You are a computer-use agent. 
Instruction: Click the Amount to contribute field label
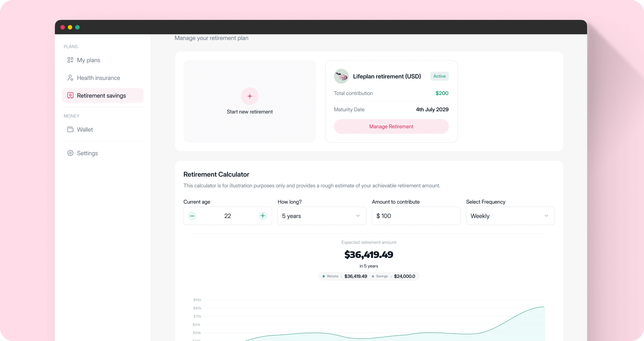click(396, 202)
